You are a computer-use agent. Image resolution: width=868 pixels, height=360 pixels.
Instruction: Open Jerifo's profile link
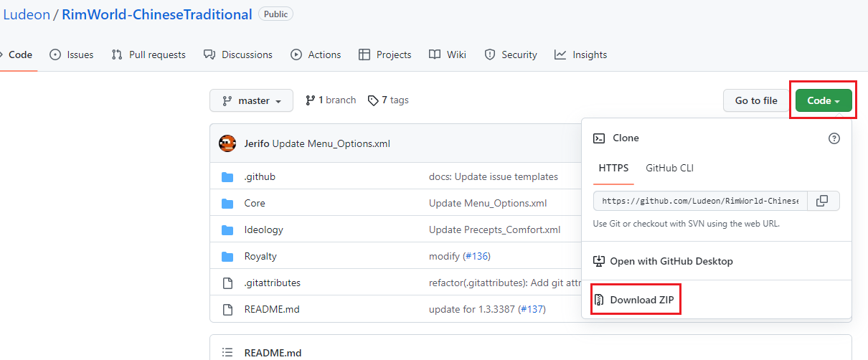pyautogui.click(x=257, y=143)
